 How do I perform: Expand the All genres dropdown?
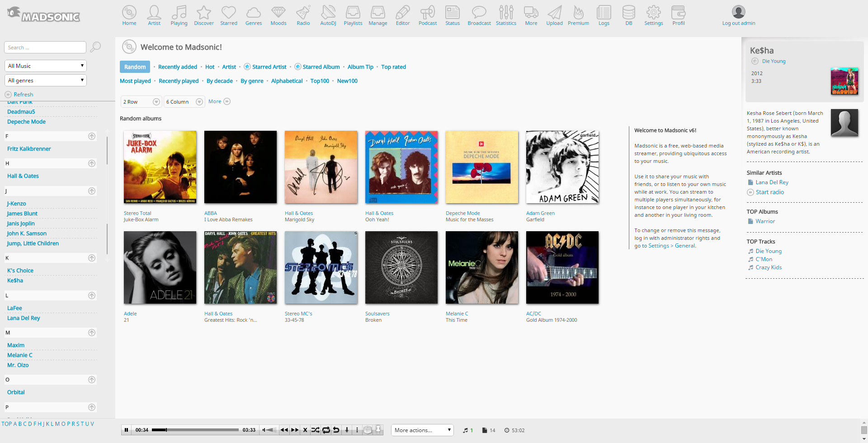tap(45, 81)
